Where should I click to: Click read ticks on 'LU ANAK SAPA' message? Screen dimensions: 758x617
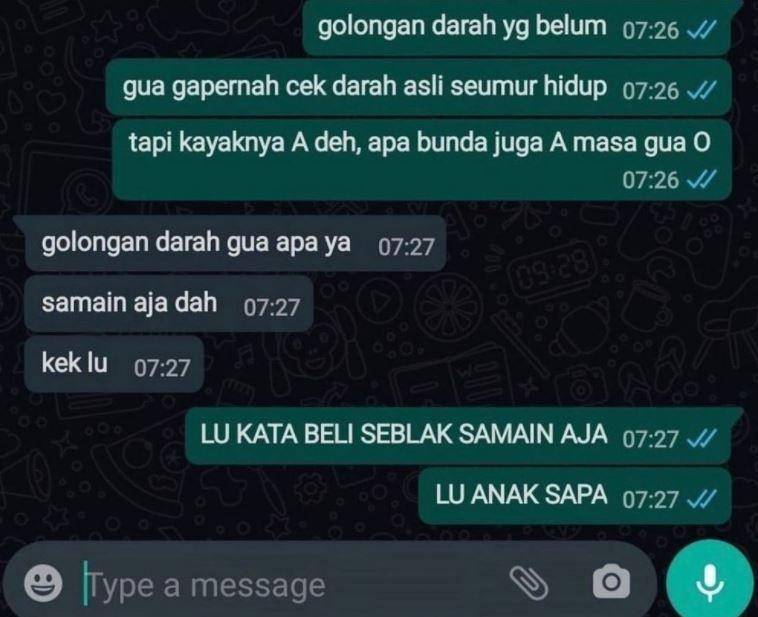click(701, 499)
